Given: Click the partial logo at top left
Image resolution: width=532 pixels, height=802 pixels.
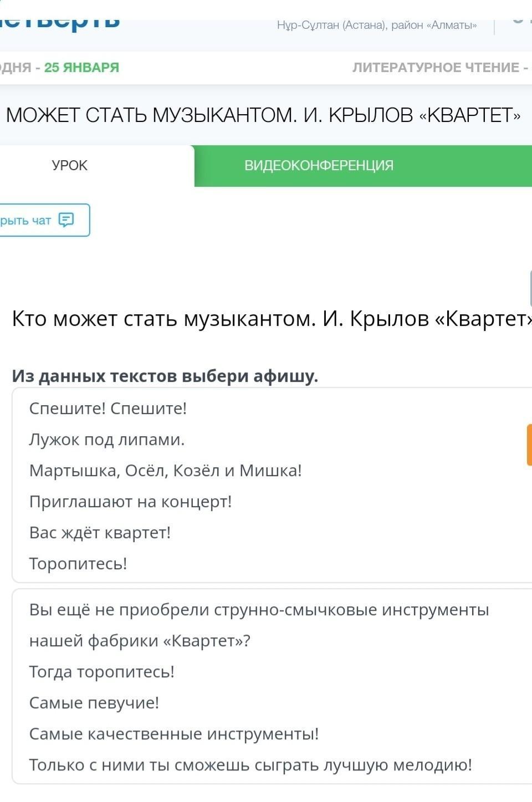Looking at the screenshot, I should pos(60,23).
